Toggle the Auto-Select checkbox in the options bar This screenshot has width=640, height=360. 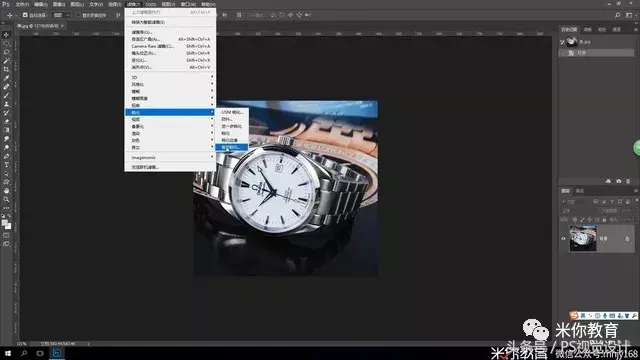tap(25, 15)
